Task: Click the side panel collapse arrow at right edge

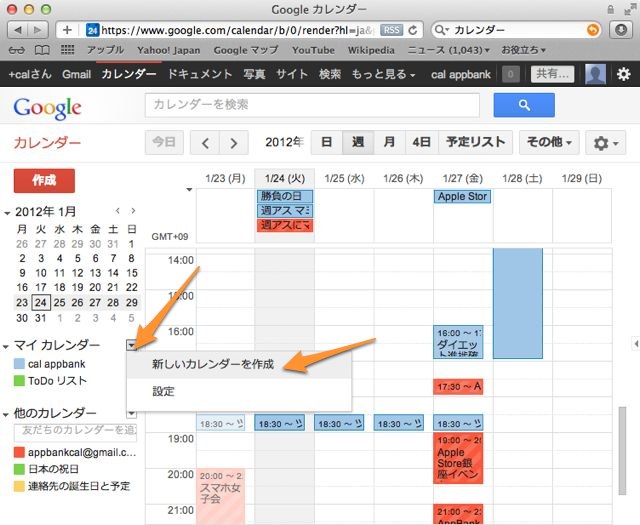Action: point(636,343)
